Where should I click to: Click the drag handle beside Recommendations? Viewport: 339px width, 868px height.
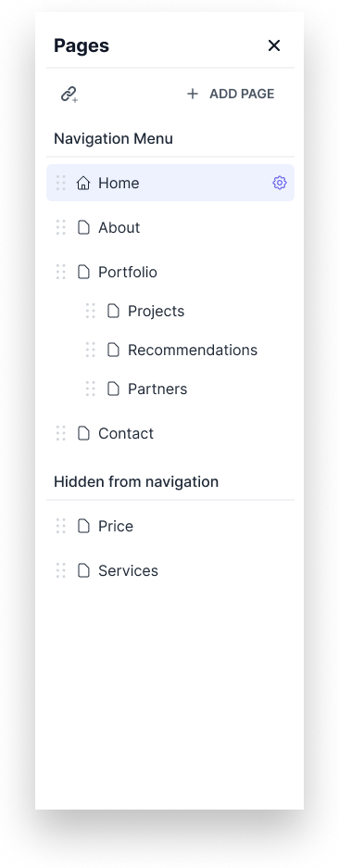click(90, 350)
